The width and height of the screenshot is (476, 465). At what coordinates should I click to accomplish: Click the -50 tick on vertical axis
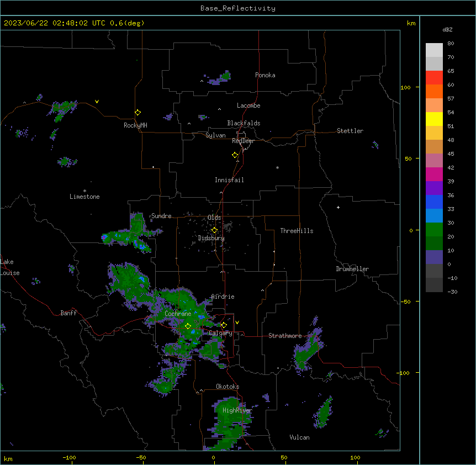405,302
